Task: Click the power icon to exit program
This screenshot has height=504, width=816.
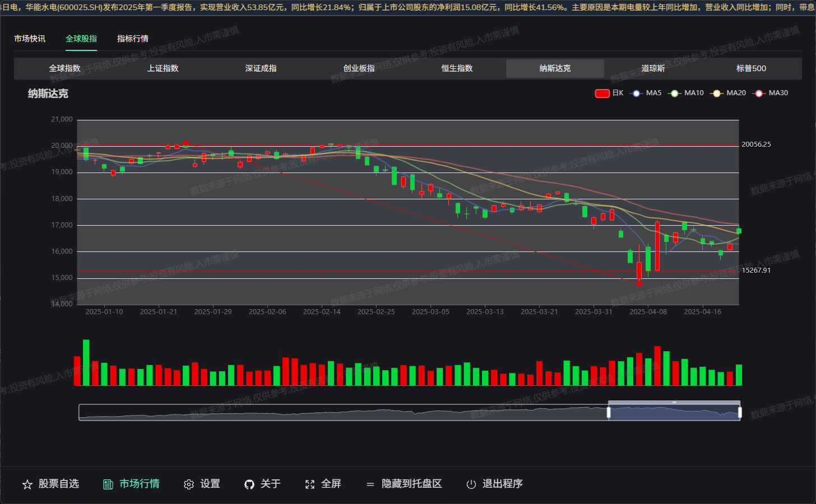Action: click(x=471, y=484)
